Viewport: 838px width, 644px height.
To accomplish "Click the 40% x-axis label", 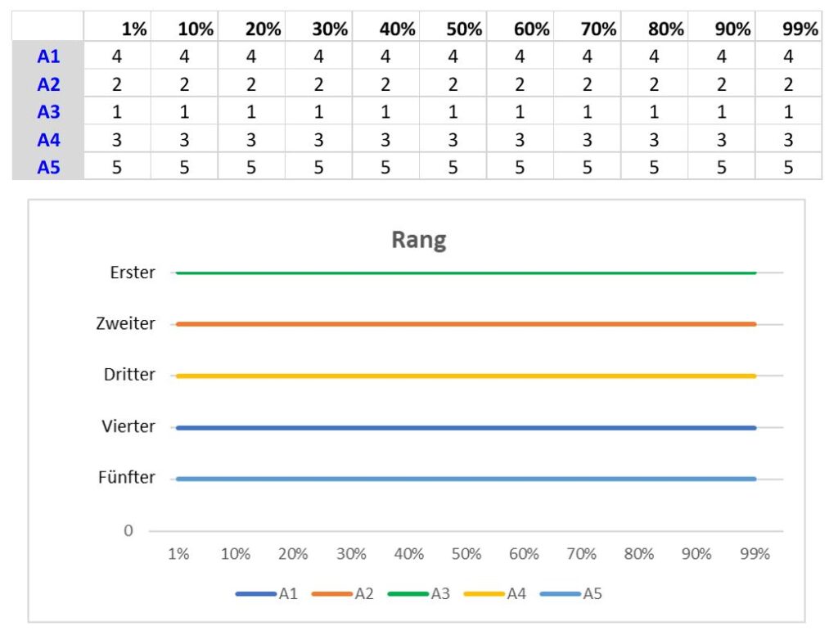I will (x=409, y=554).
